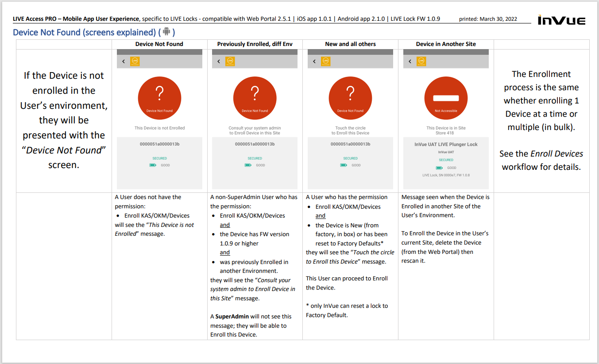Click bold "SuperAdmin" word in the description

coord(232,317)
